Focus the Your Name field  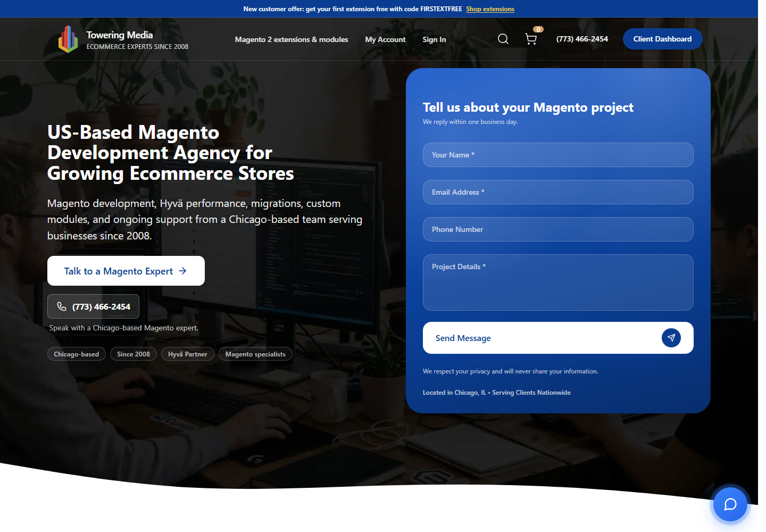pos(558,155)
